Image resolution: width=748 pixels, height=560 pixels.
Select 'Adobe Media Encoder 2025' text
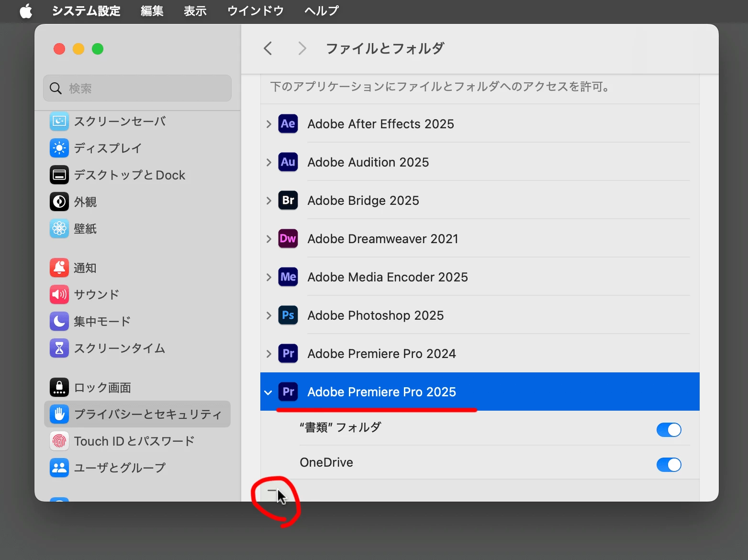[x=388, y=277]
